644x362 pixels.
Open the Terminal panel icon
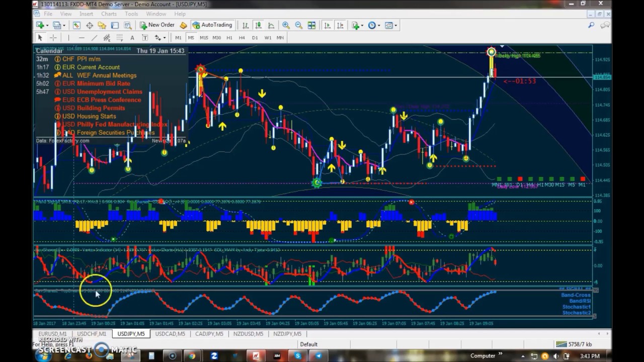point(115,25)
